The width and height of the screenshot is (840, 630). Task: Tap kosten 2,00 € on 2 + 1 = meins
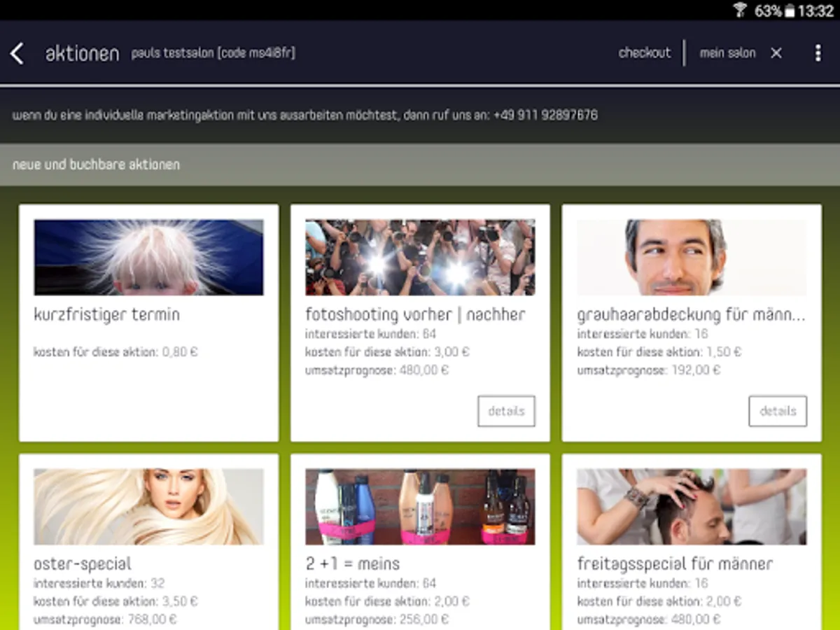pyautogui.click(x=387, y=601)
